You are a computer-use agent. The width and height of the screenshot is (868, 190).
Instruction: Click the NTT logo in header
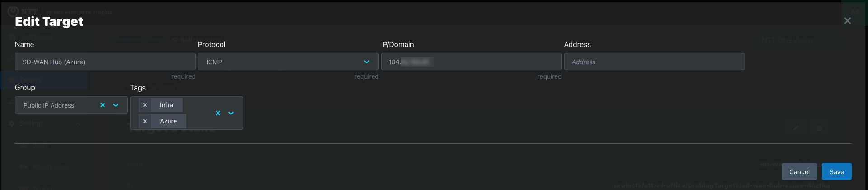(x=23, y=11)
